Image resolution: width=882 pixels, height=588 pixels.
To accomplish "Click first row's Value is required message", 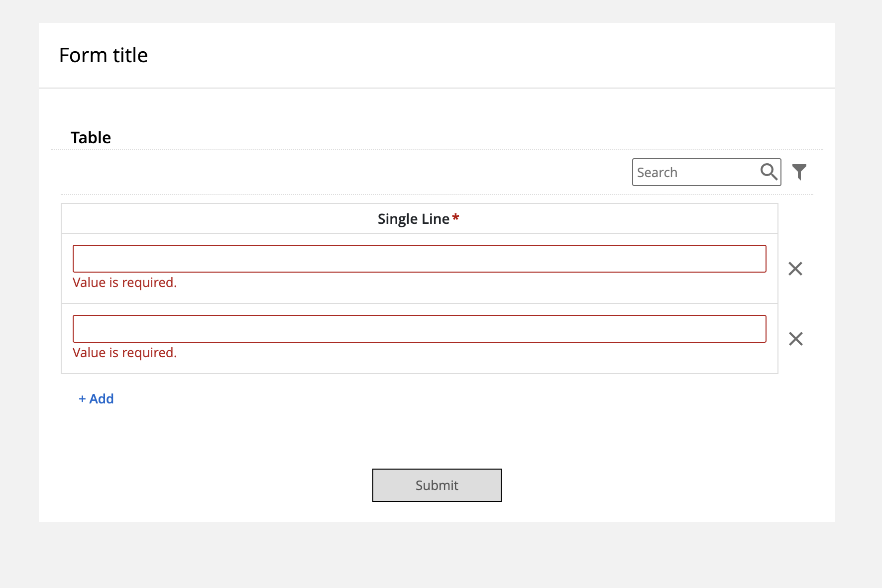I will click(x=124, y=283).
